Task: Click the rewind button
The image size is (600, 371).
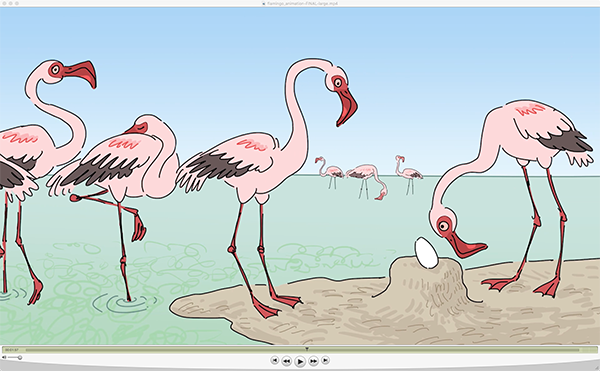Action: (x=286, y=361)
